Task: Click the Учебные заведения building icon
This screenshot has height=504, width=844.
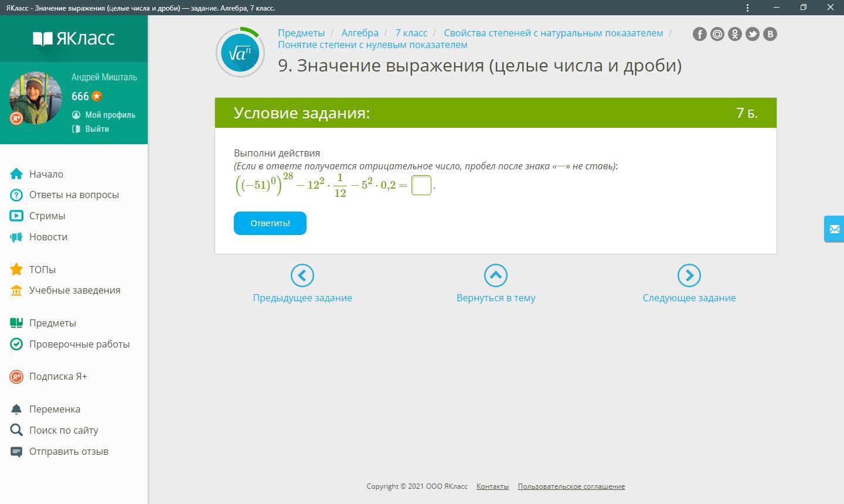Action: click(x=16, y=290)
